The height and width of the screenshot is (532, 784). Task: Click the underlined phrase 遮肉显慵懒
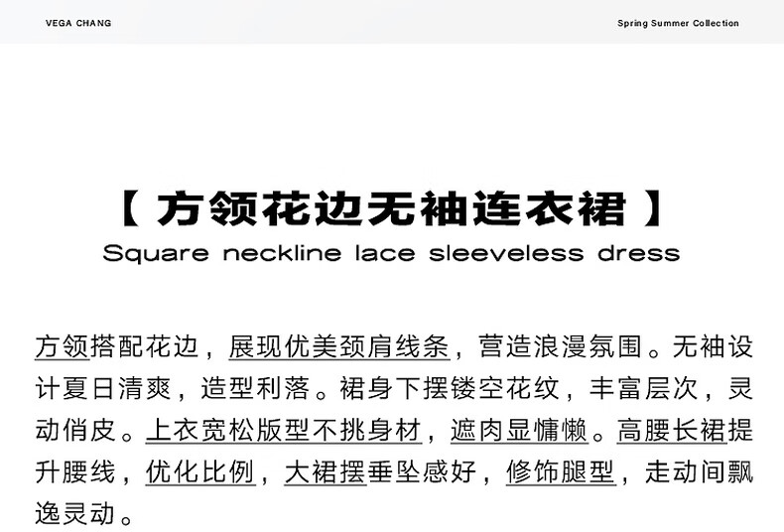pyautogui.click(x=519, y=430)
